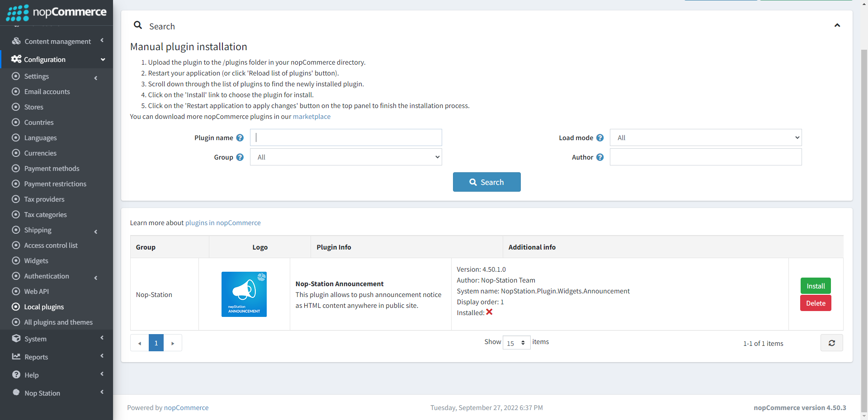Install the Nop-Station Announcement plugin
The width and height of the screenshot is (868, 420).
pyautogui.click(x=816, y=286)
